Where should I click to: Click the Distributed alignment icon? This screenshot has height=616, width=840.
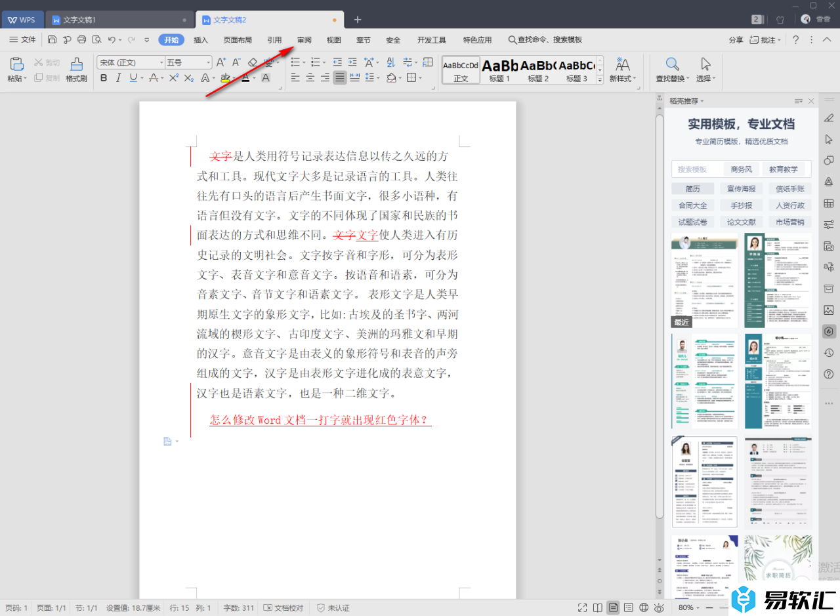pos(355,78)
